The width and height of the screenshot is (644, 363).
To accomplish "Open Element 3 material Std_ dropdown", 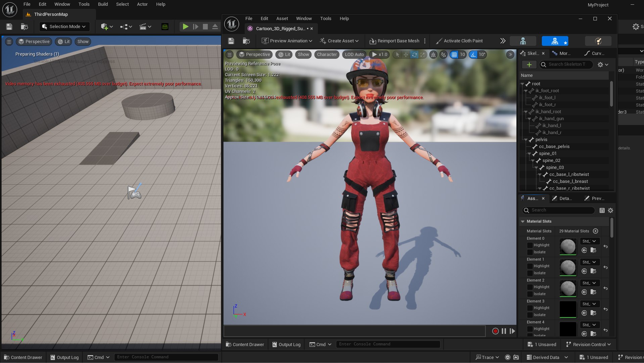I will (590, 304).
